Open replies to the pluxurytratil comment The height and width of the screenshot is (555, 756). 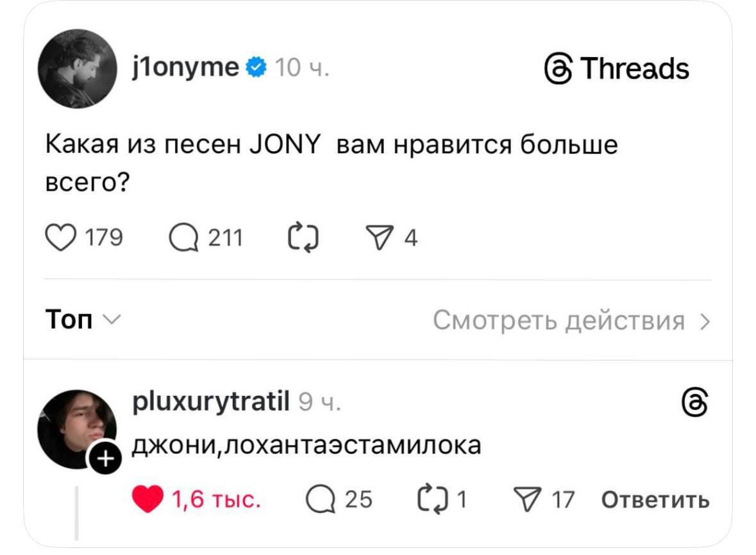coord(321,499)
